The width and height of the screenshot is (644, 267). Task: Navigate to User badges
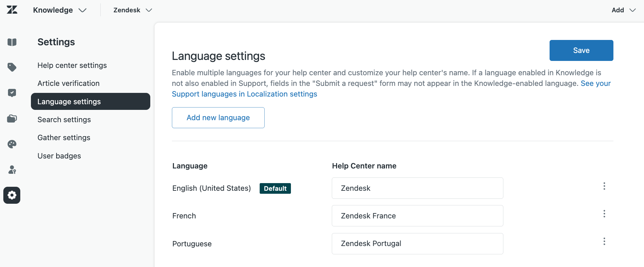coord(59,156)
